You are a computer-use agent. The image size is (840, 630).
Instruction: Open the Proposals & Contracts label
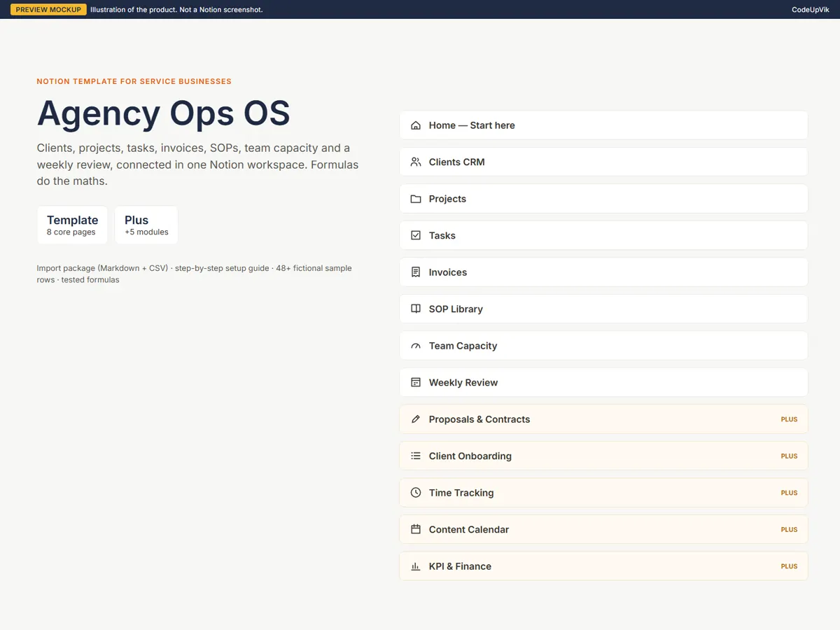point(479,419)
